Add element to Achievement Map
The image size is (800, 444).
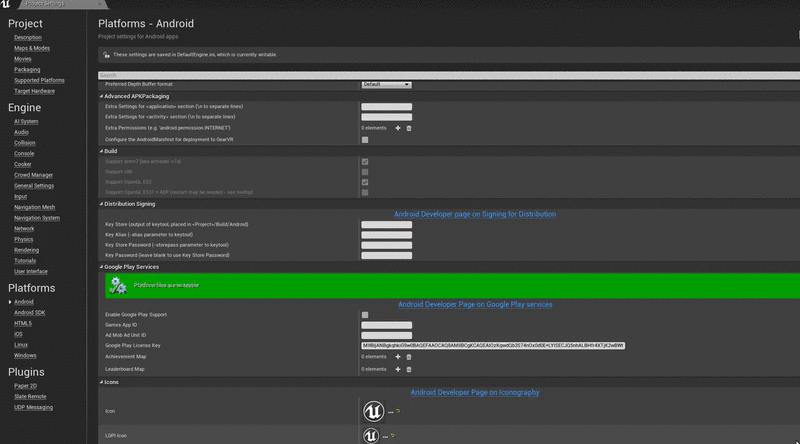[398, 357]
